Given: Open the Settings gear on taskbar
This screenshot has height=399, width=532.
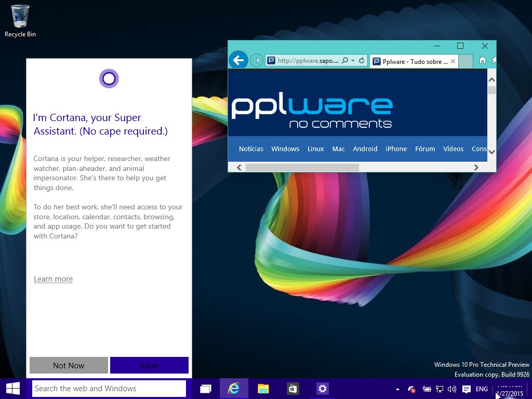Looking at the screenshot, I should point(322,389).
